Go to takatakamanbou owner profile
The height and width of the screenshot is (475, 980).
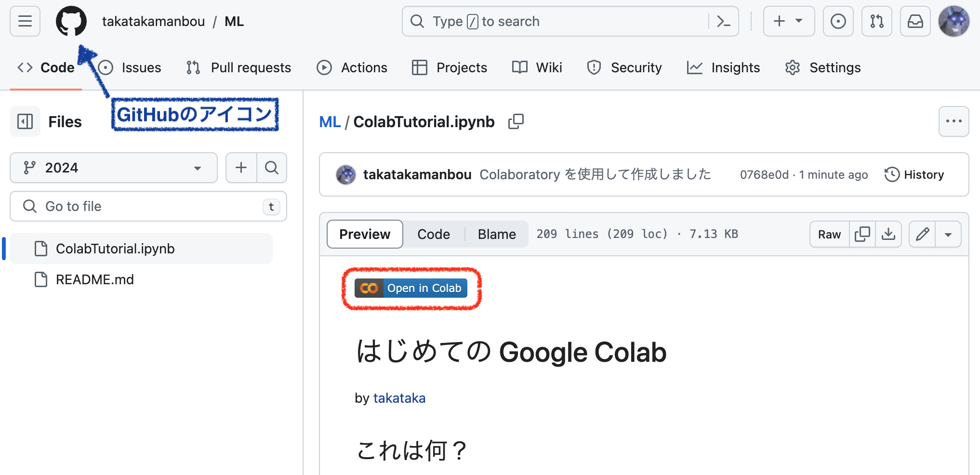coord(153,21)
